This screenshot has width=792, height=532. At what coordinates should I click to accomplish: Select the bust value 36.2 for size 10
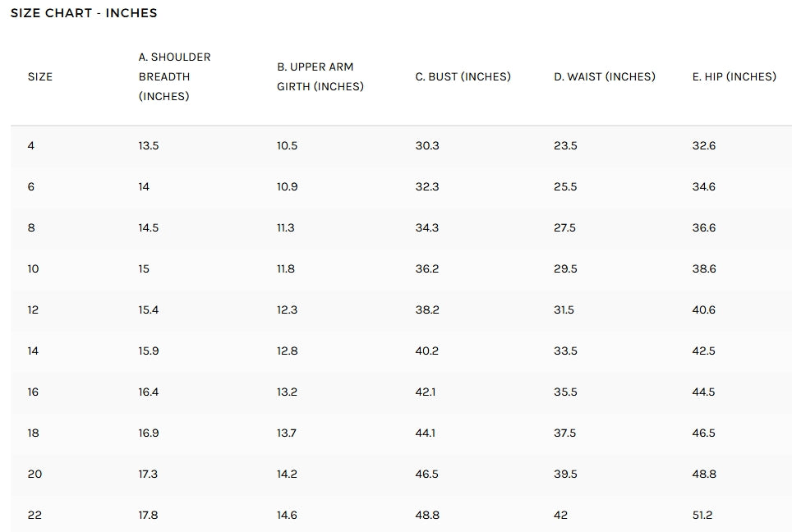[x=426, y=268]
